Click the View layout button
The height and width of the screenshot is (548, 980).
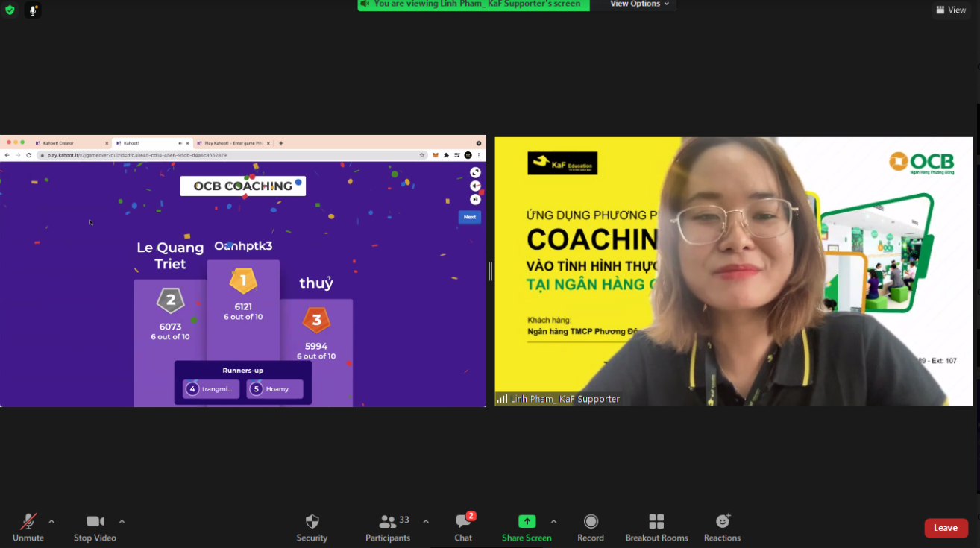(951, 10)
